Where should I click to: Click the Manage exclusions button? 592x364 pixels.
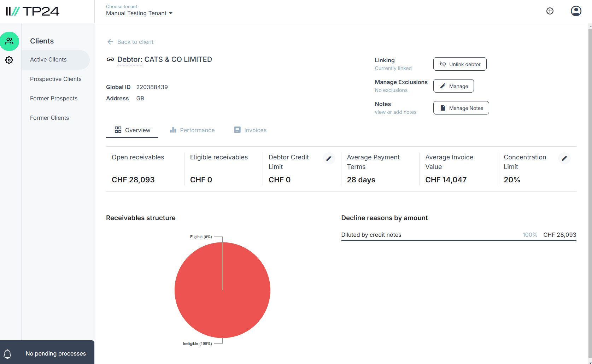tap(453, 86)
